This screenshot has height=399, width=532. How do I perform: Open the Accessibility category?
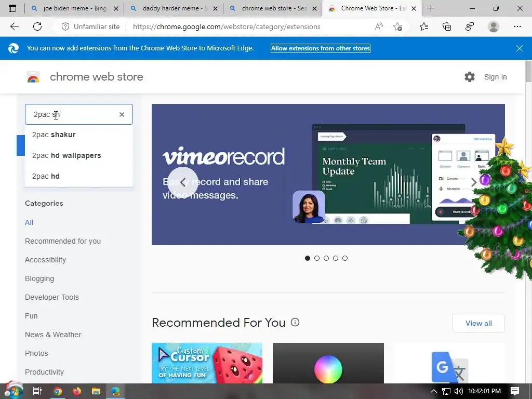click(45, 260)
